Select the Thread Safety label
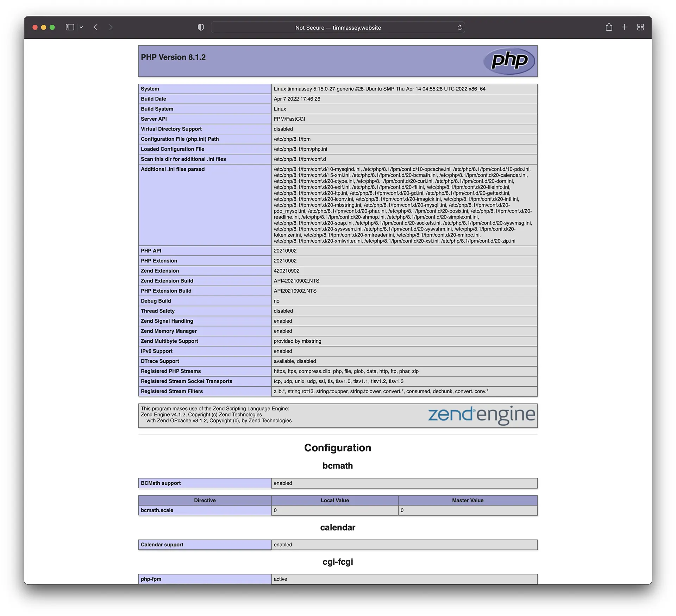 coord(158,311)
